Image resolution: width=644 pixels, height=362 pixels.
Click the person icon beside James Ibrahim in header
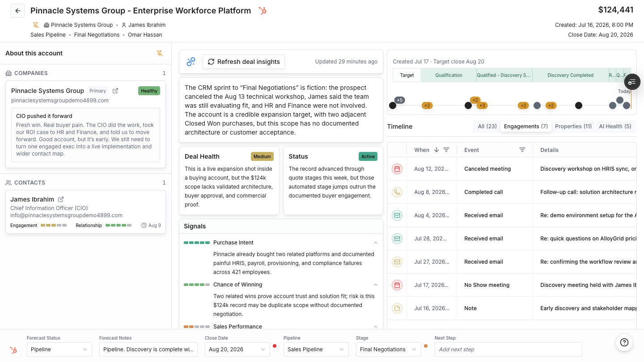pos(124,25)
